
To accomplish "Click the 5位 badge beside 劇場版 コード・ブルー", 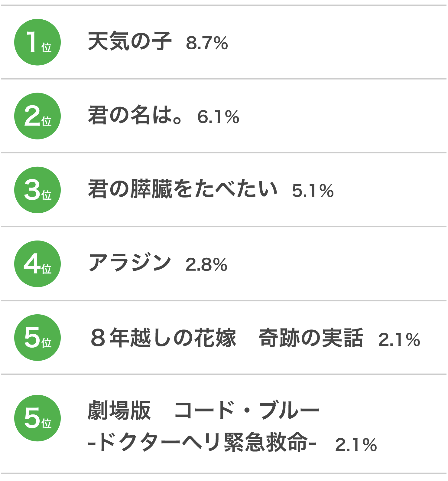I will tap(37, 418).
